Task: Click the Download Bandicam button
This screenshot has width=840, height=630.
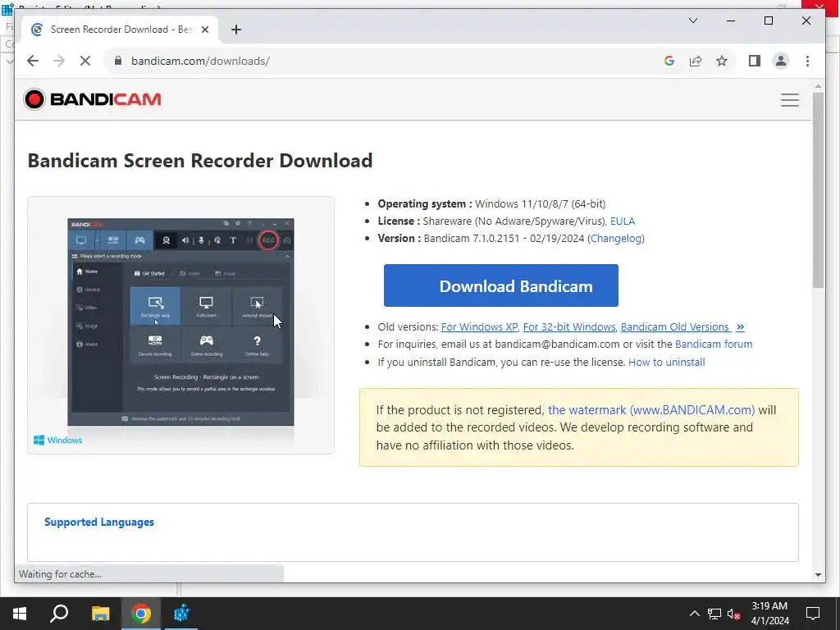Action: click(501, 285)
